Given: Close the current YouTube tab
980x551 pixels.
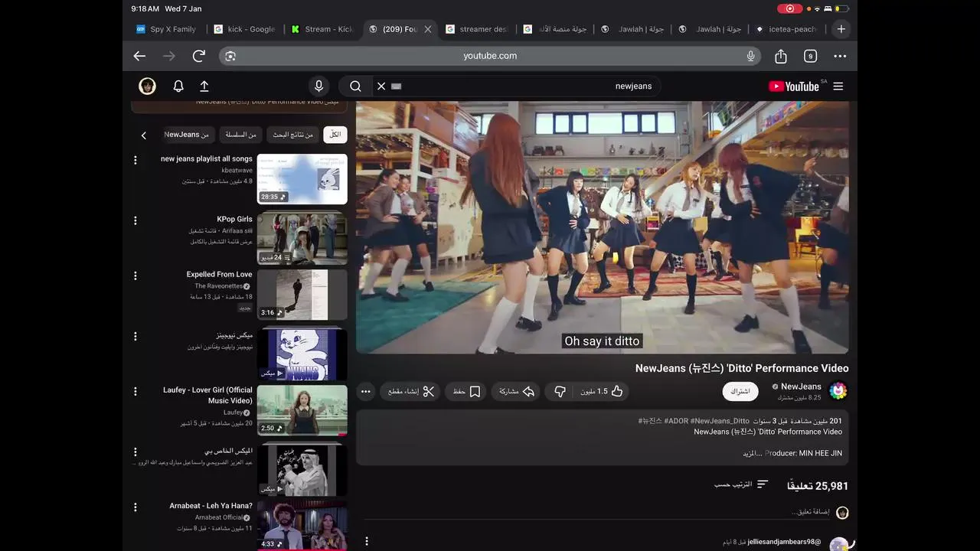Looking at the screenshot, I should 428,29.
